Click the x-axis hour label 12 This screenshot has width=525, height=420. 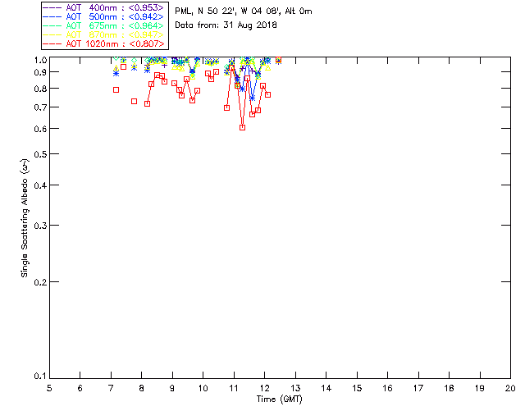tap(264, 388)
